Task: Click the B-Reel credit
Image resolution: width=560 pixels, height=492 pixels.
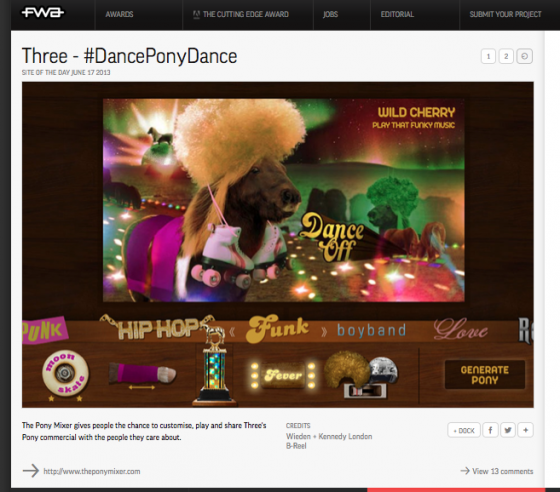Action: click(x=296, y=446)
